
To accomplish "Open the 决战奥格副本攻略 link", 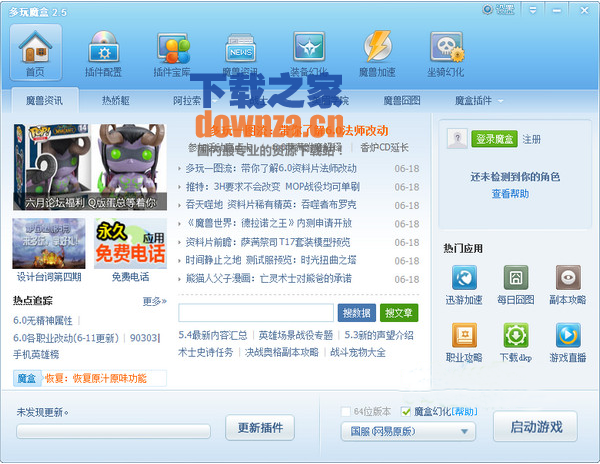I will [x=282, y=353].
